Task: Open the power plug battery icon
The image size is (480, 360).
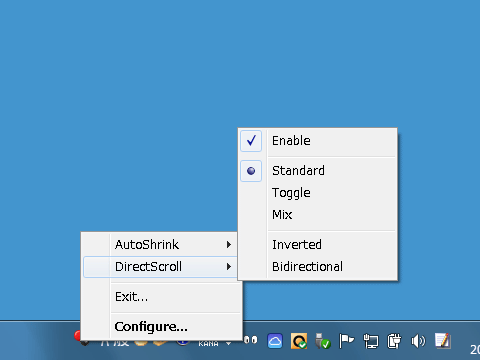Action: click(394, 341)
